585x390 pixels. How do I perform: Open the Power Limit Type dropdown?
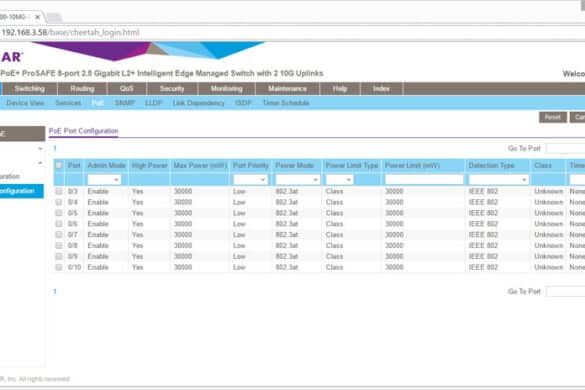339,180
